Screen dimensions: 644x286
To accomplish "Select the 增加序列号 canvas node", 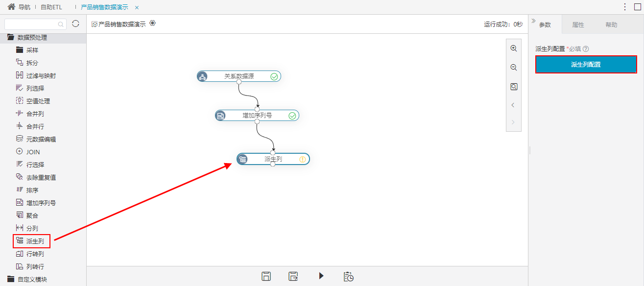I will tap(257, 116).
